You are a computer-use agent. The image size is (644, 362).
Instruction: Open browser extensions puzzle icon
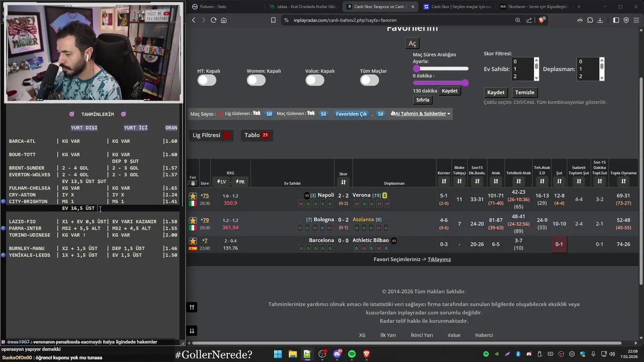coord(590,20)
